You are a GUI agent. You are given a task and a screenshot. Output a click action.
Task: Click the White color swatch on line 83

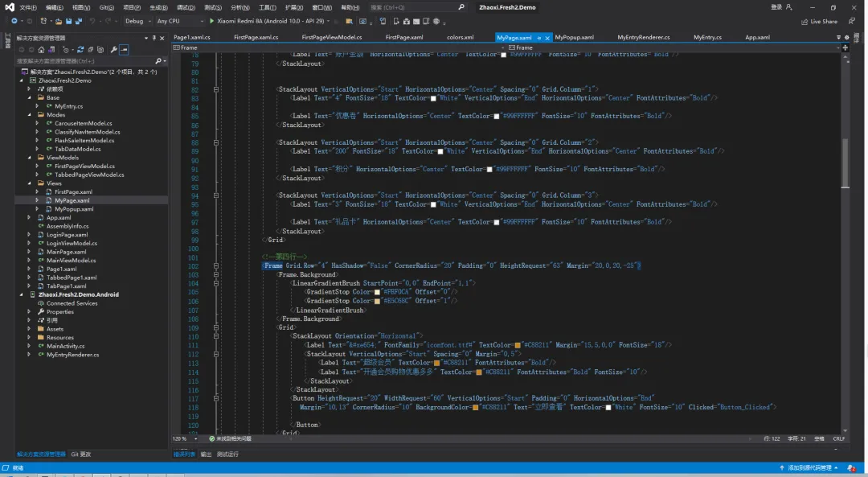(x=433, y=99)
